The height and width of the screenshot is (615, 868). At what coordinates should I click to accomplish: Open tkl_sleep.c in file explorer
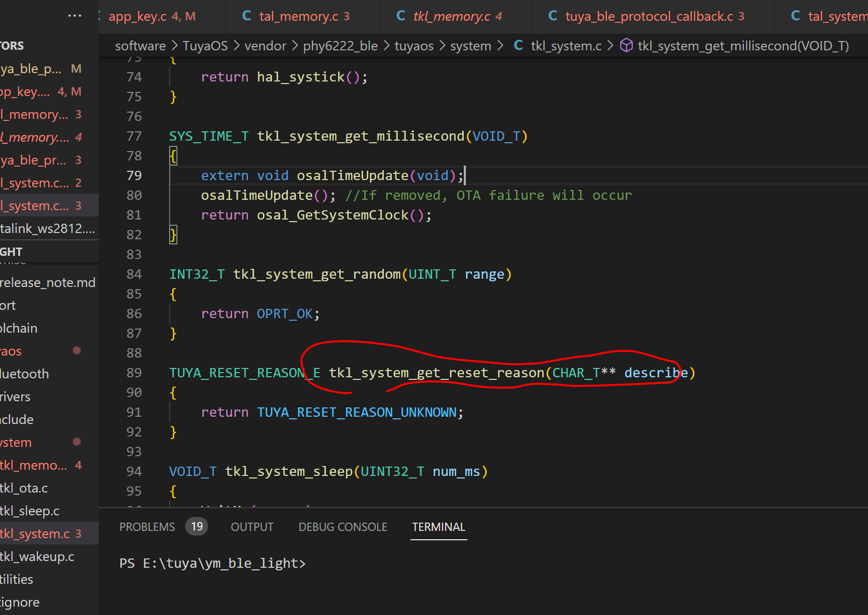coord(30,511)
